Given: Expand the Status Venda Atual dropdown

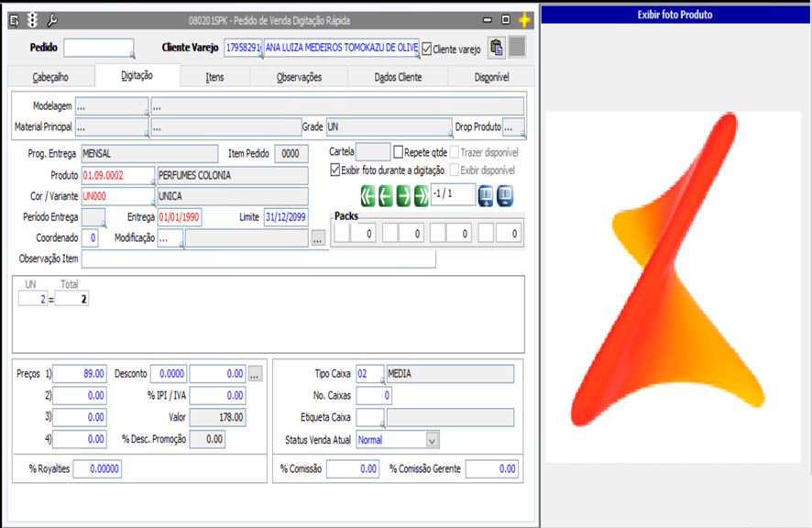Looking at the screenshot, I should coord(433,440).
